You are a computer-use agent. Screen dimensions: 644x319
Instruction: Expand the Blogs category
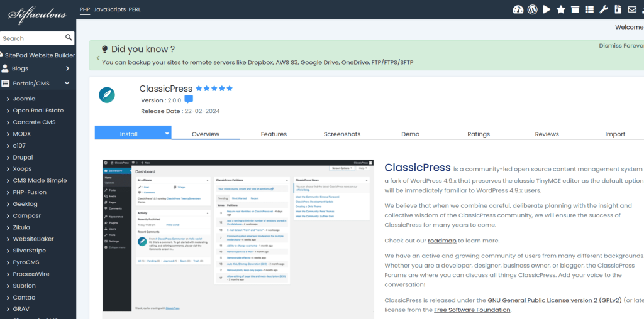point(67,68)
